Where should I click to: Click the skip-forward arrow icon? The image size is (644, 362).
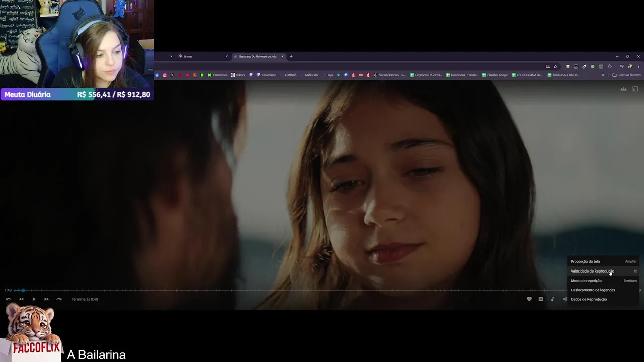[59, 299]
